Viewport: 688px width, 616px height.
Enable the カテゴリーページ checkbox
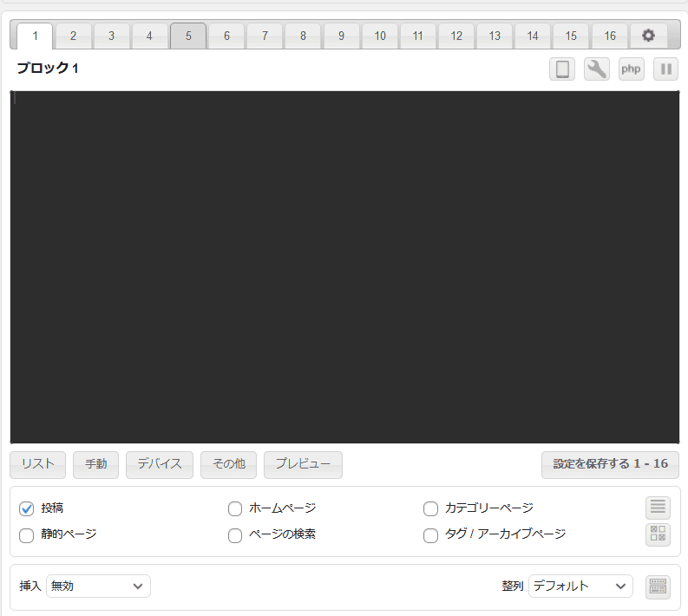point(430,508)
